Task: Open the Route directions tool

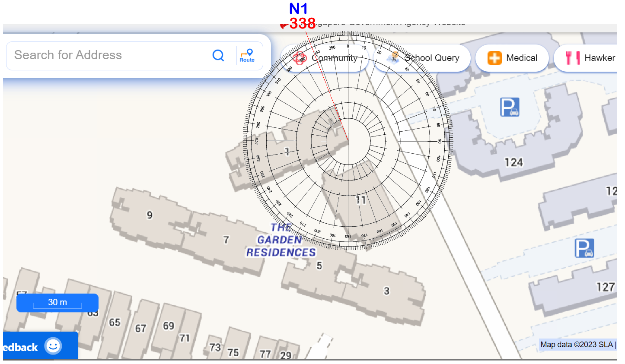Action: pyautogui.click(x=247, y=56)
